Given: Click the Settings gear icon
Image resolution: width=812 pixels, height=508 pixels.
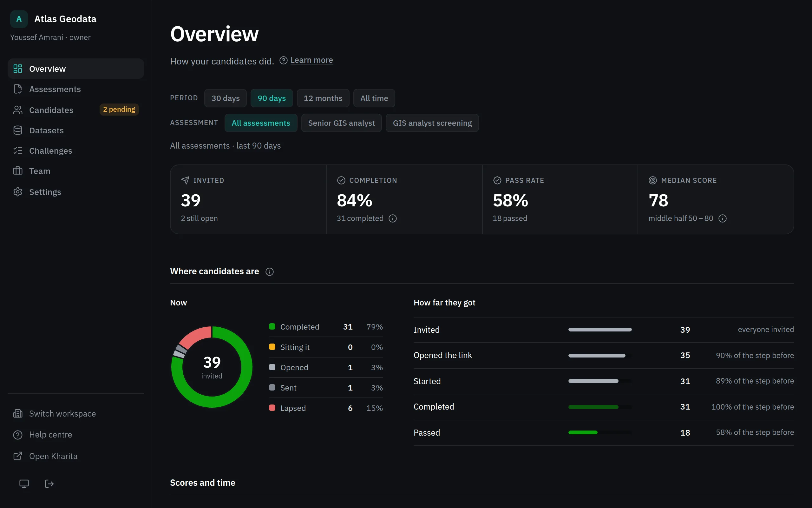Looking at the screenshot, I should (x=18, y=192).
